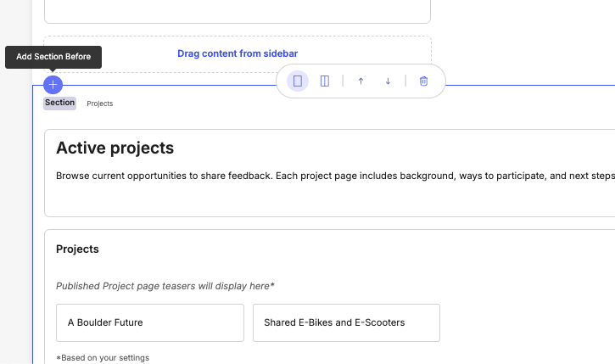This screenshot has width=615, height=364.
Task: Select the empty content box above dropzone
Action: click(238, 10)
